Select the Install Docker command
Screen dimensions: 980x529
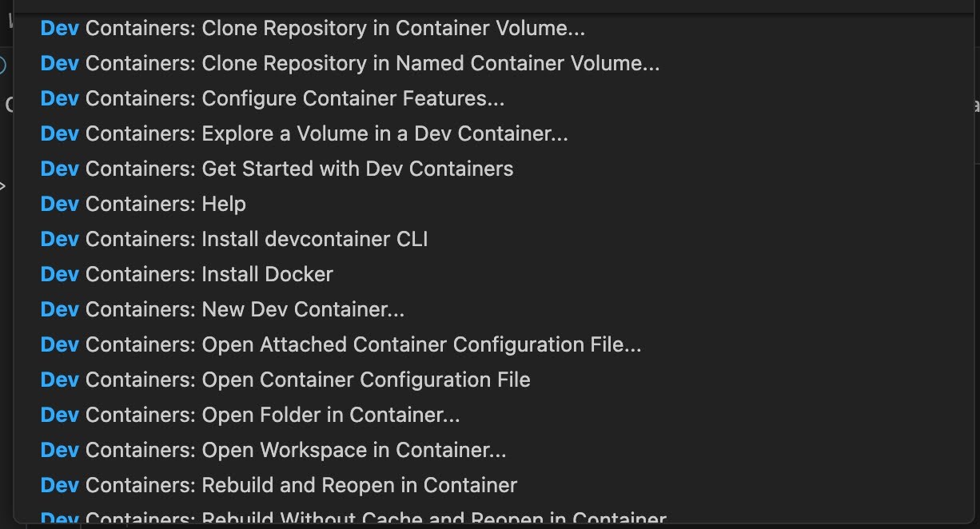(186, 274)
